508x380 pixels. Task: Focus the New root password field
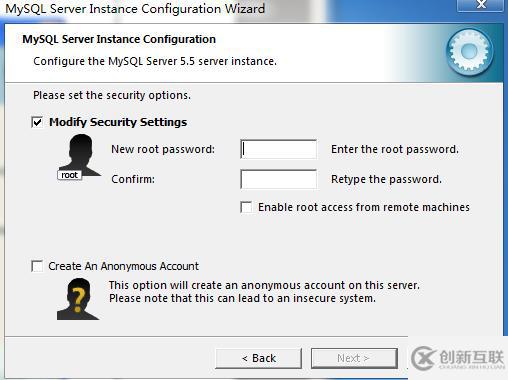[278, 149]
